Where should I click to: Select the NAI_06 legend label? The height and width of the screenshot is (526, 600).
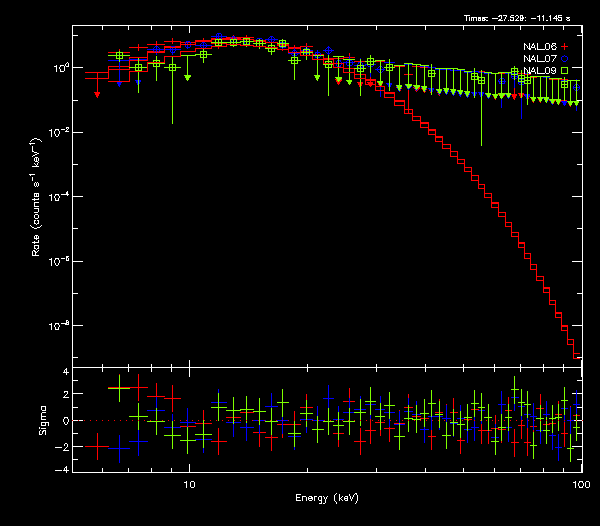click(x=539, y=47)
